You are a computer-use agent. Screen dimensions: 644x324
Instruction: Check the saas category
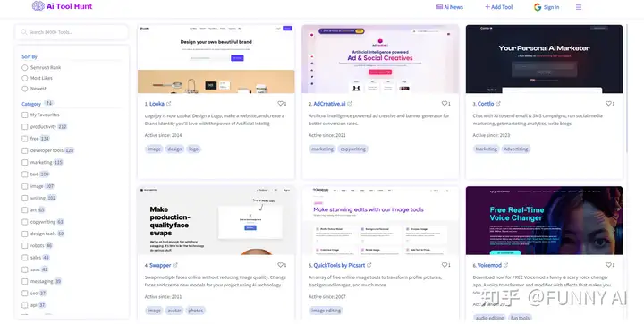click(x=25, y=269)
